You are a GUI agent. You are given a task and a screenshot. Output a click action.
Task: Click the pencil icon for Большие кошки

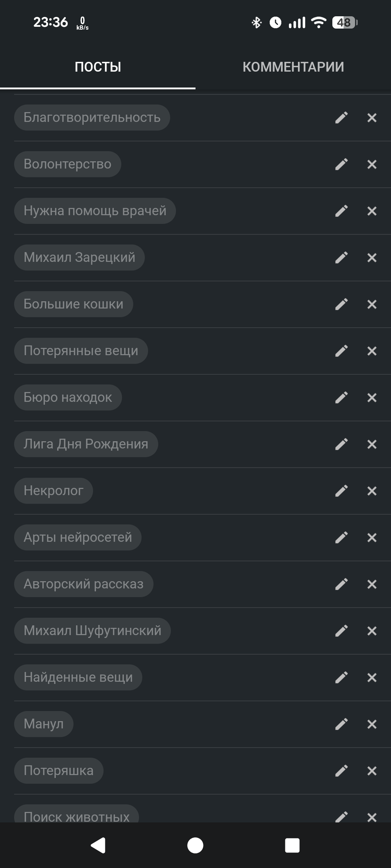pos(341,304)
